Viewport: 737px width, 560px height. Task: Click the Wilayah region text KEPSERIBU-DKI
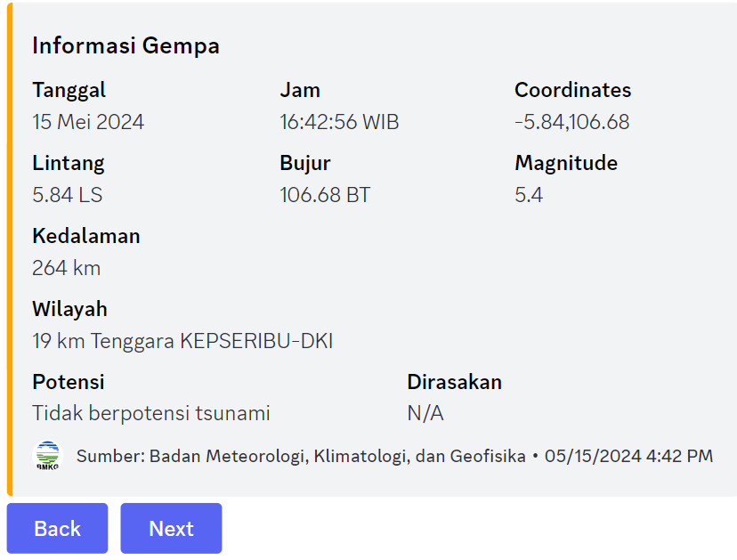click(x=257, y=341)
